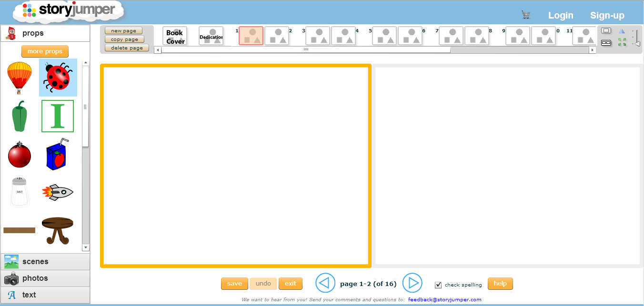
Task: Select the green pepper prop
Action: point(19,116)
